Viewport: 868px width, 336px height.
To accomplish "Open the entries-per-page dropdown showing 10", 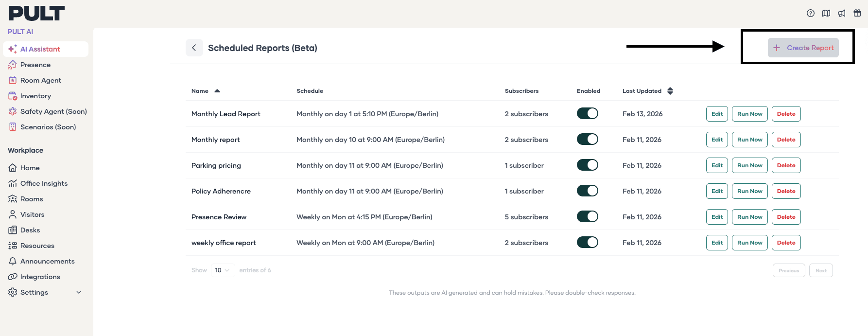I will (x=223, y=270).
